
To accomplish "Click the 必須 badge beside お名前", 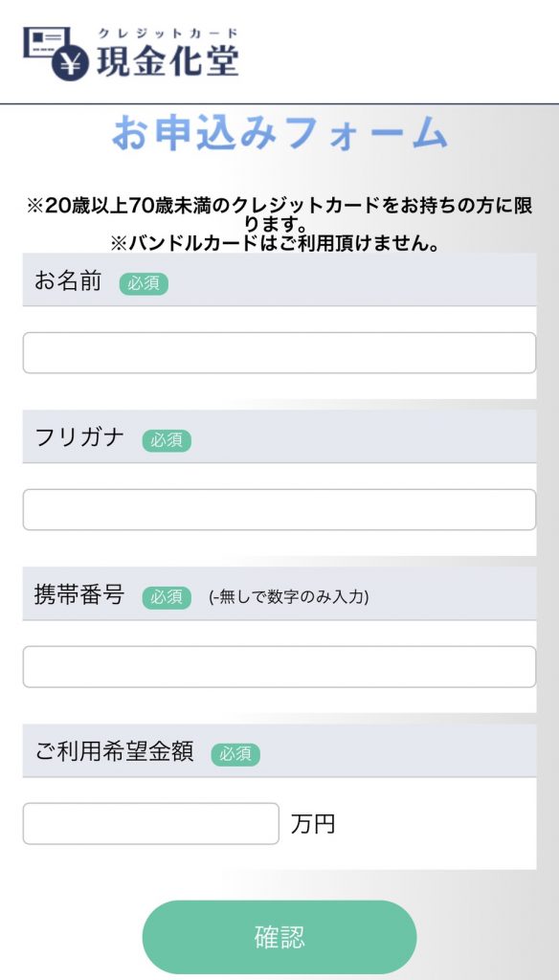I will (x=144, y=283).
